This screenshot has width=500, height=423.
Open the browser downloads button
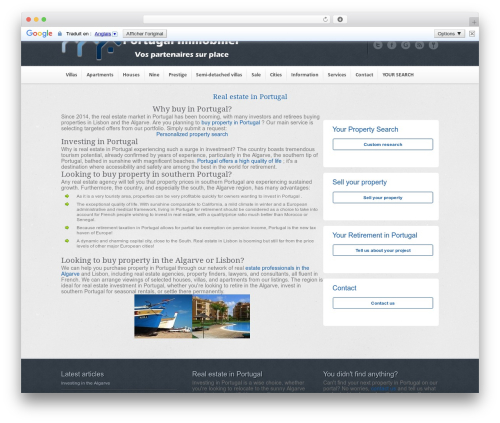pos(340,19)
